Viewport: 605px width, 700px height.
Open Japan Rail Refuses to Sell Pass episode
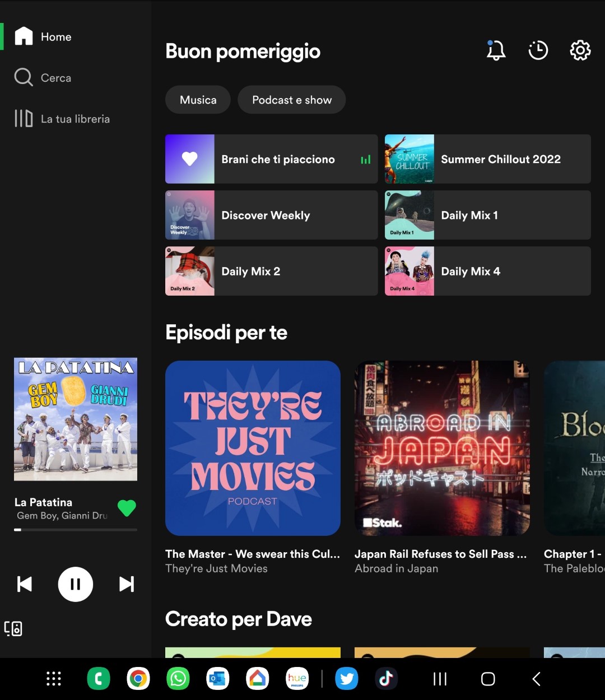441,554
